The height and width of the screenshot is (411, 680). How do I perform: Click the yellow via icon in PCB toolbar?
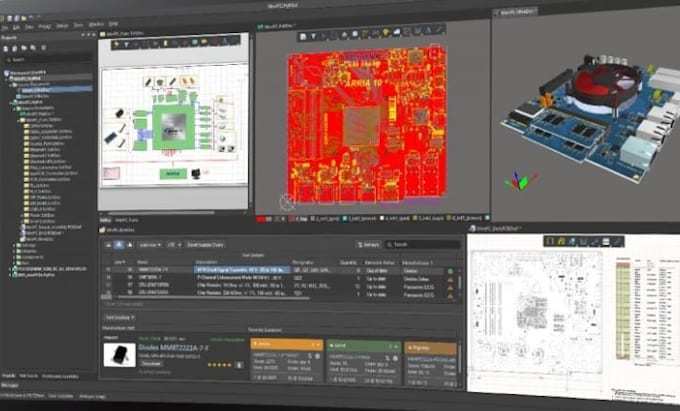pyautogui.click(x=386, y=33)
